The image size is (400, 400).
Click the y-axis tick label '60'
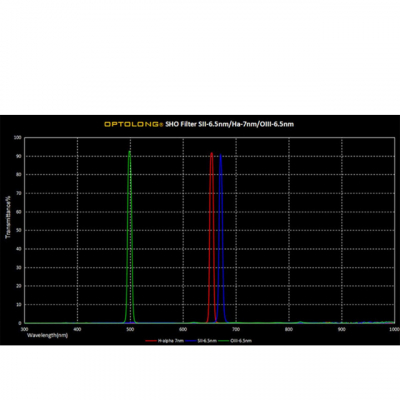[x=19, y=212]
